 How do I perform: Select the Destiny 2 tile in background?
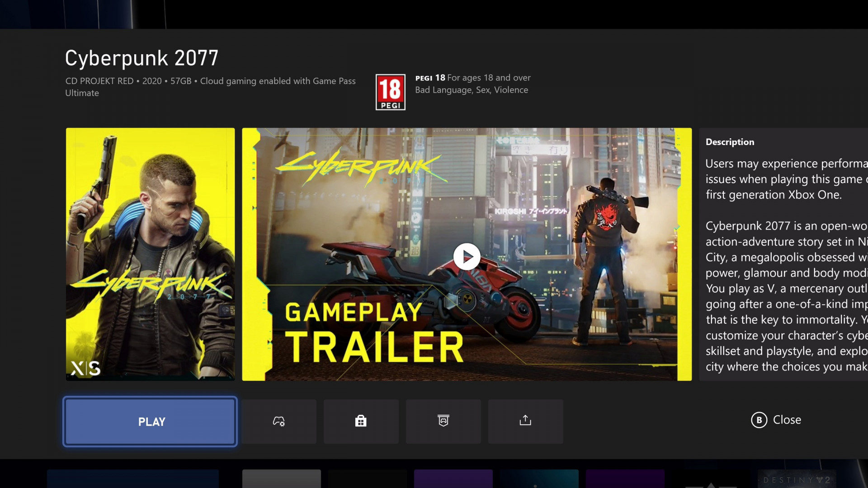pos(797,479)
